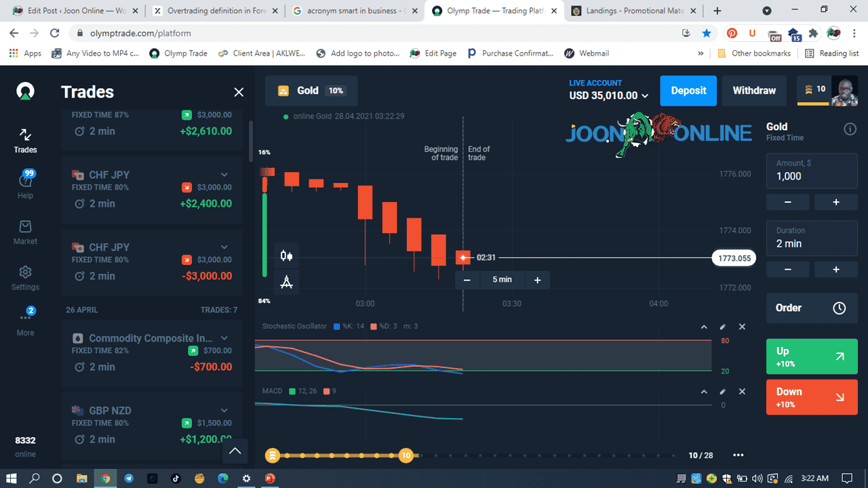Click the experience progress start icon
This screenshot has width=868, height=488.
point(272,455)
